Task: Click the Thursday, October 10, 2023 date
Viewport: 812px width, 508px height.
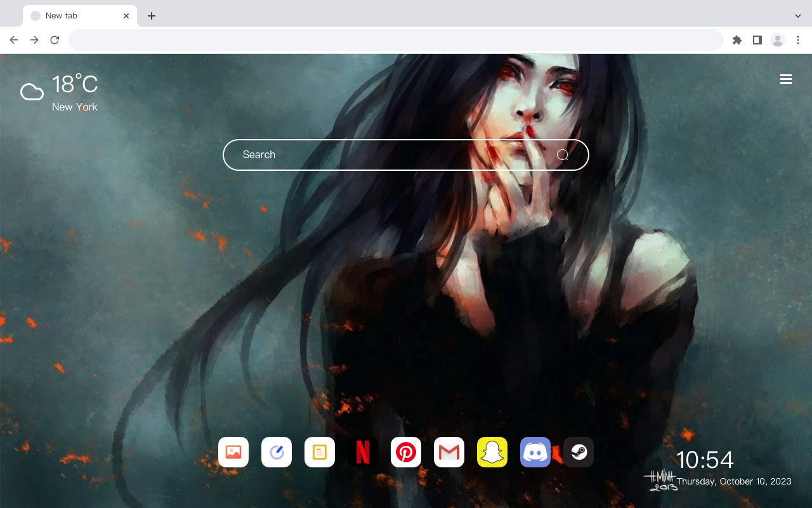Action: click(x=734, y=481)
